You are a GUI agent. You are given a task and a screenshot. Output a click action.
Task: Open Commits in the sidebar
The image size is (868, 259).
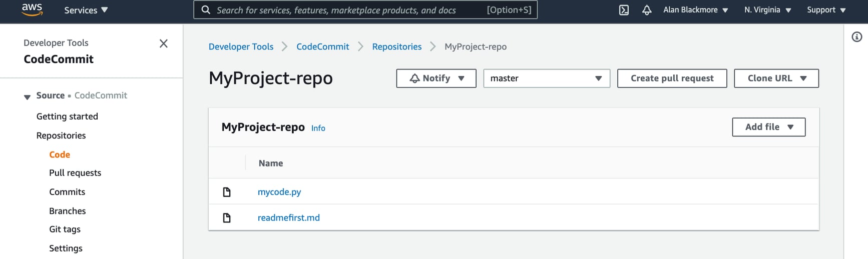(67, 192)
